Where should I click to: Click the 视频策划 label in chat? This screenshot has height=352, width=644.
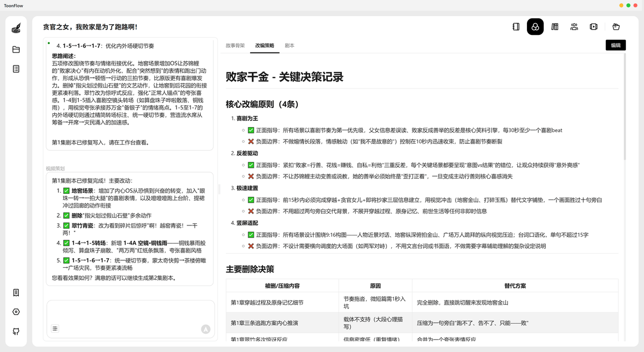[55, 168]
